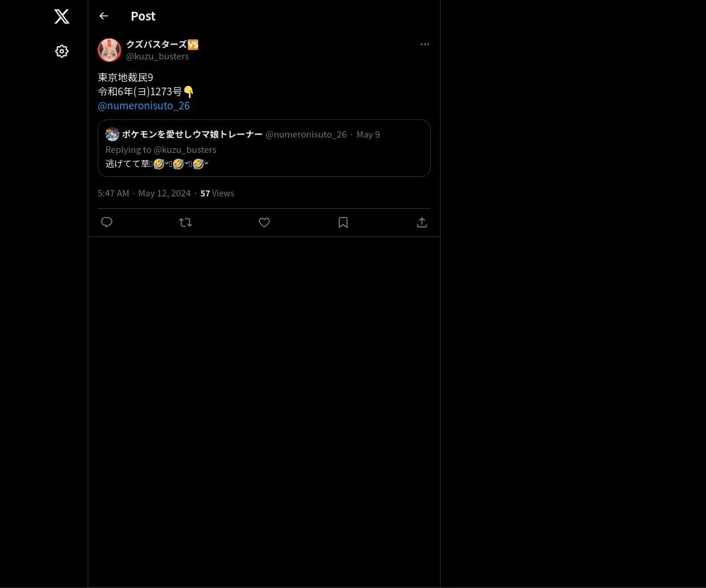Go back using the arrow icon

(104, 16)
